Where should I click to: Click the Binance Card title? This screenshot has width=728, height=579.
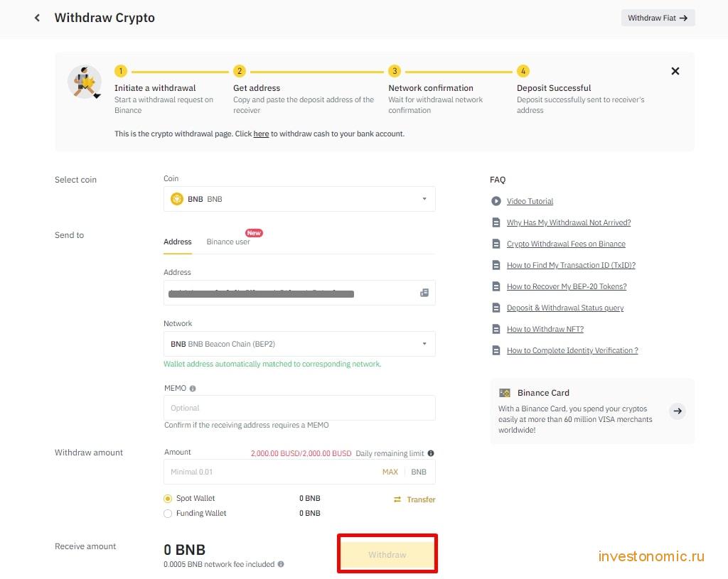[543, 393]
